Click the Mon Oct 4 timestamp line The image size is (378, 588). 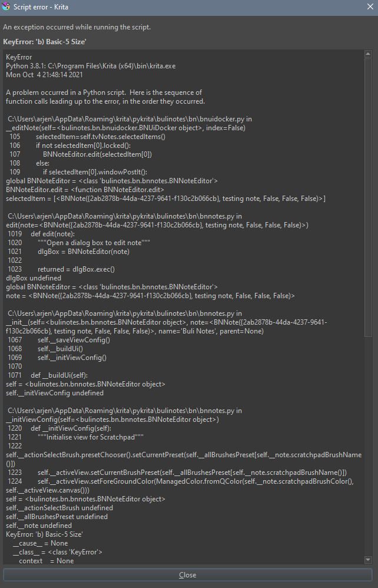point(44,75)
